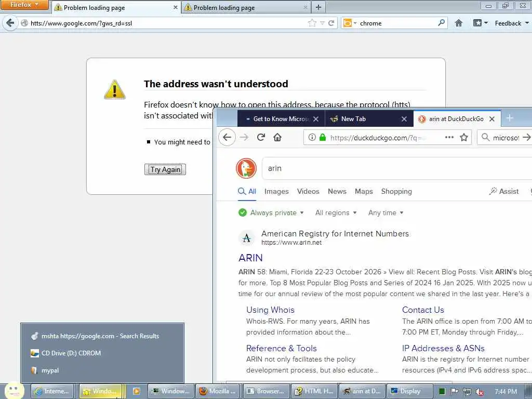Click the DuckDuckGo duck logo

[x=246, y=168]
